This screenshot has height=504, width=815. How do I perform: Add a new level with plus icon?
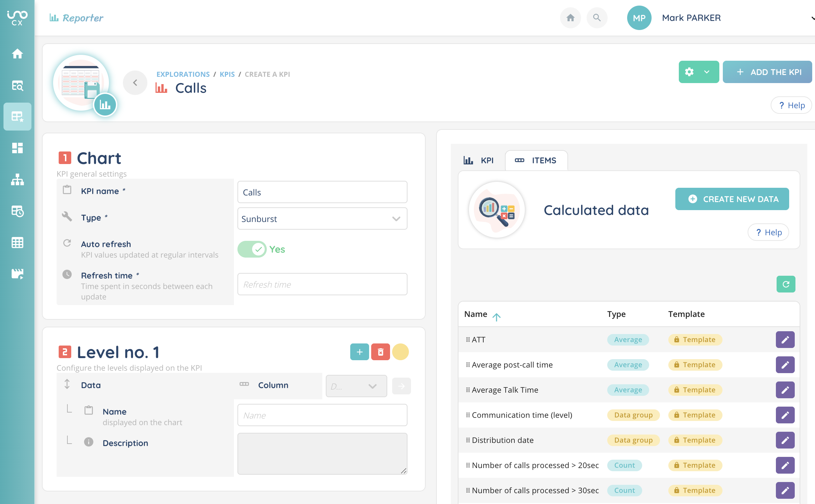point(359,352)
